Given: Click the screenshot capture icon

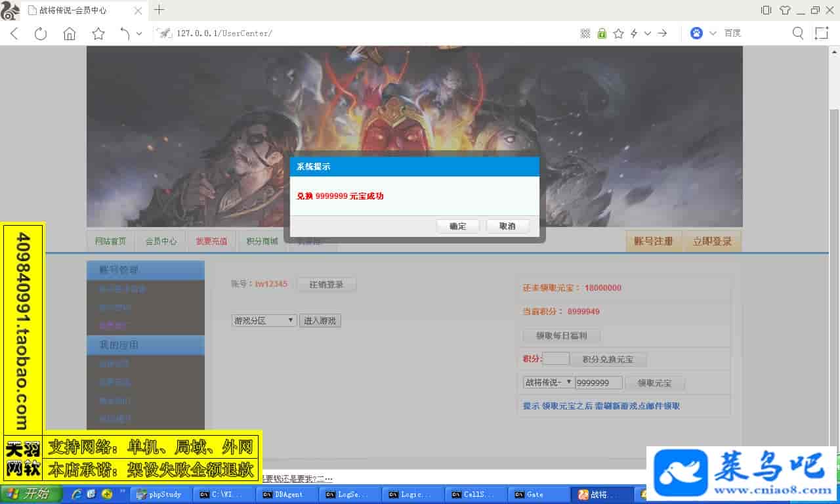Looking at the screenshot, I should pos(822,33).
